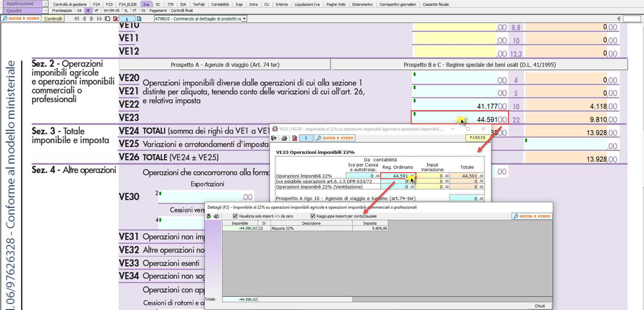This screenshot has height=310, width=644.
Task: Print icon in Dettagli window toolbar
Action: tap(216, 216)
